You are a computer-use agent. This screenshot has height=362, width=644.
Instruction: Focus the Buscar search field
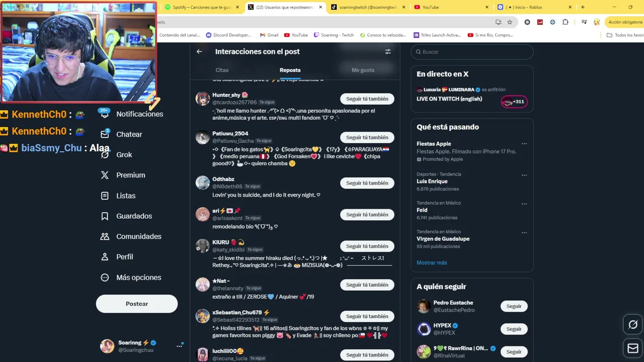472,52
